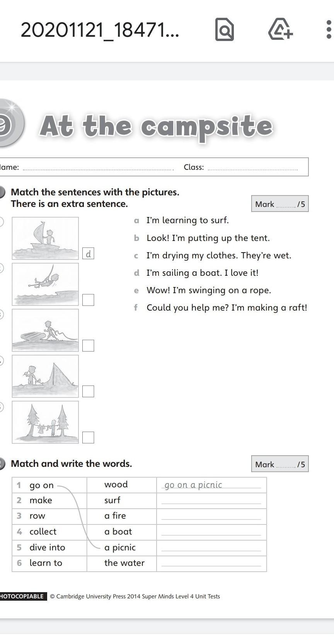This screenshot has width=334, height=644.
Task: Click the 'a picnic' word cell
Action: (120, 548)
